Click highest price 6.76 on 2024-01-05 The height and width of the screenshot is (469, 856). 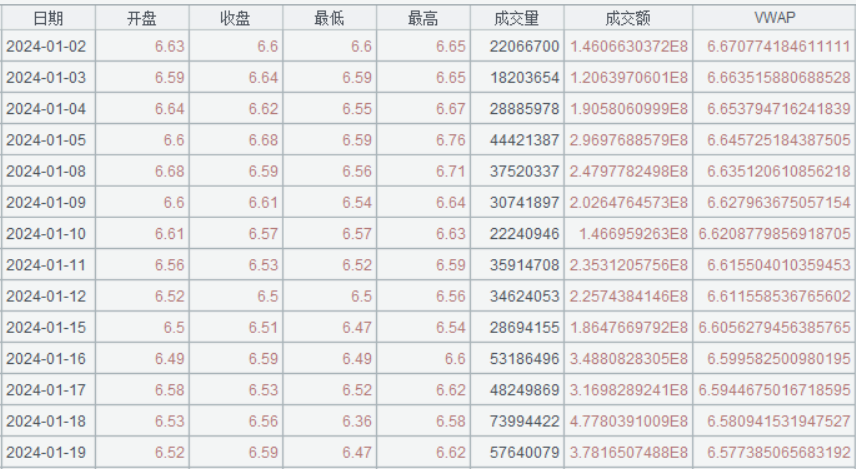(x=451, y=140)
